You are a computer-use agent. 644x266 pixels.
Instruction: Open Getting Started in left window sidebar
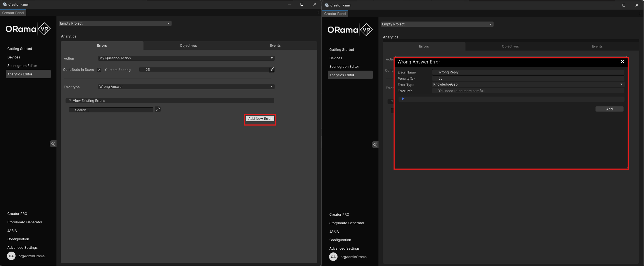tap(20, 49)
